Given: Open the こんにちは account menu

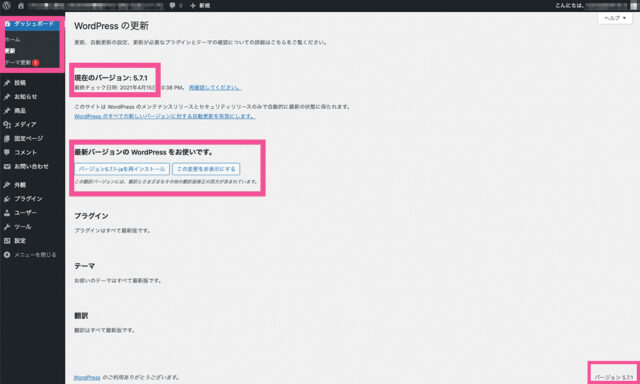Looking at the screenshot, I should (x=596, y=6).
